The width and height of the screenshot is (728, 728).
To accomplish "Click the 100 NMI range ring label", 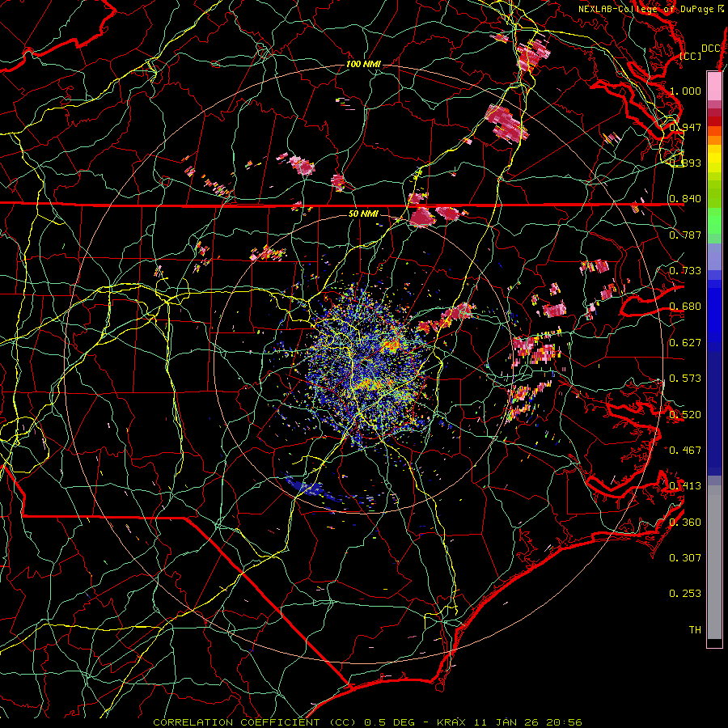I will pyautogui.click(x=363, y=64).
